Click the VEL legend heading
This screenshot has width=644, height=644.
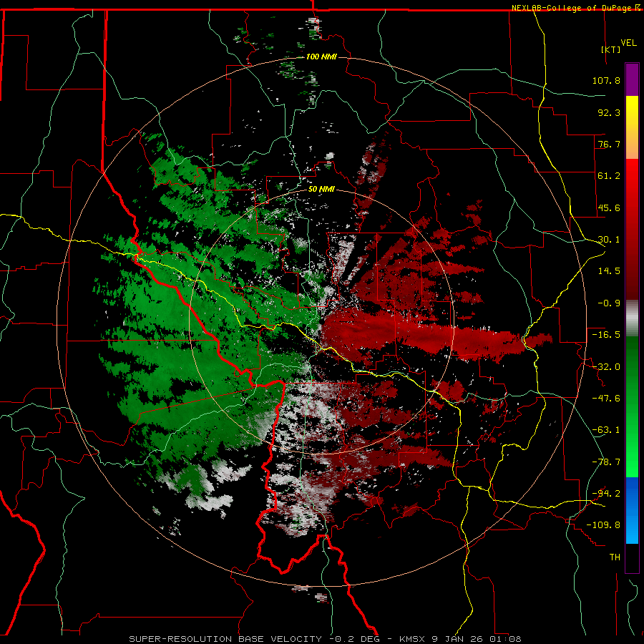[x=628, y=43]
